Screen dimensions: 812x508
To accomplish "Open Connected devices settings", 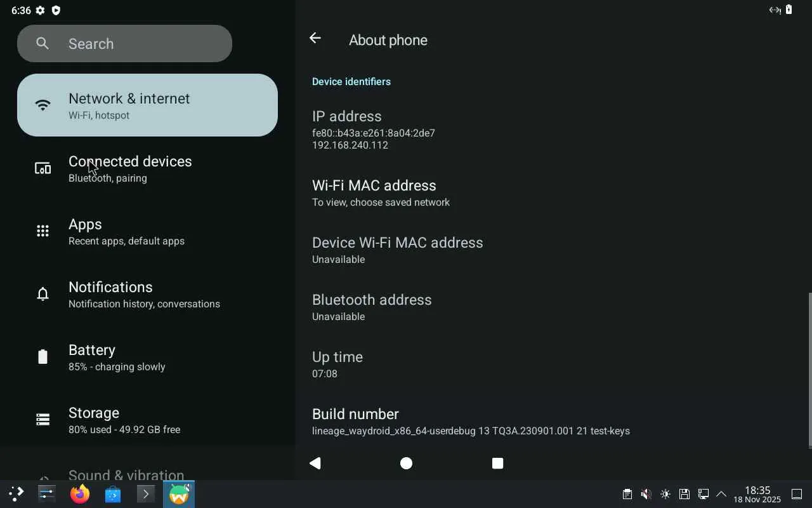I will (147, 168).
